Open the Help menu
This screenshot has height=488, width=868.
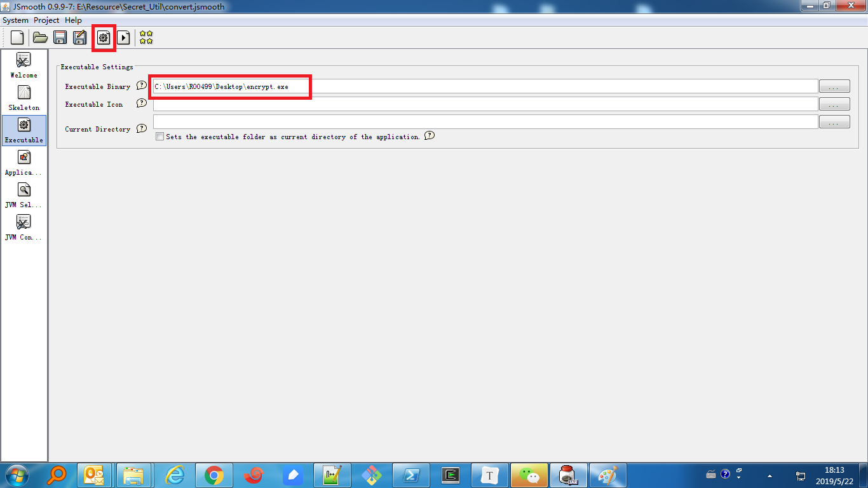point(73,20)
